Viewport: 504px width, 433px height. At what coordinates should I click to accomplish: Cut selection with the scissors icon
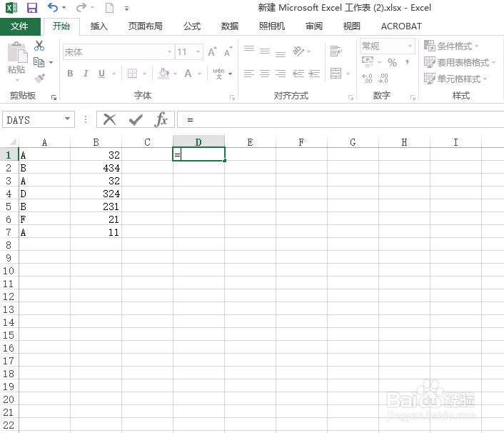(39, 46)
